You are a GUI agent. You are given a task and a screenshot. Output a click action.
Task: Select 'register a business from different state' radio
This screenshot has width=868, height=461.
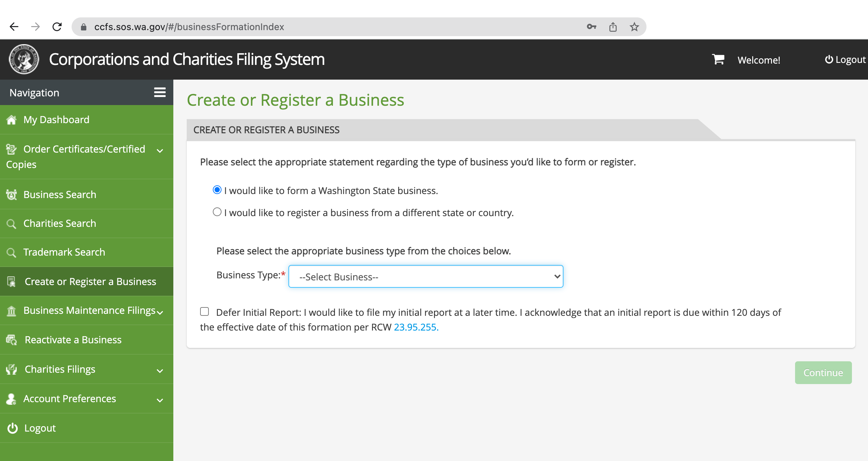click(217, 212)
